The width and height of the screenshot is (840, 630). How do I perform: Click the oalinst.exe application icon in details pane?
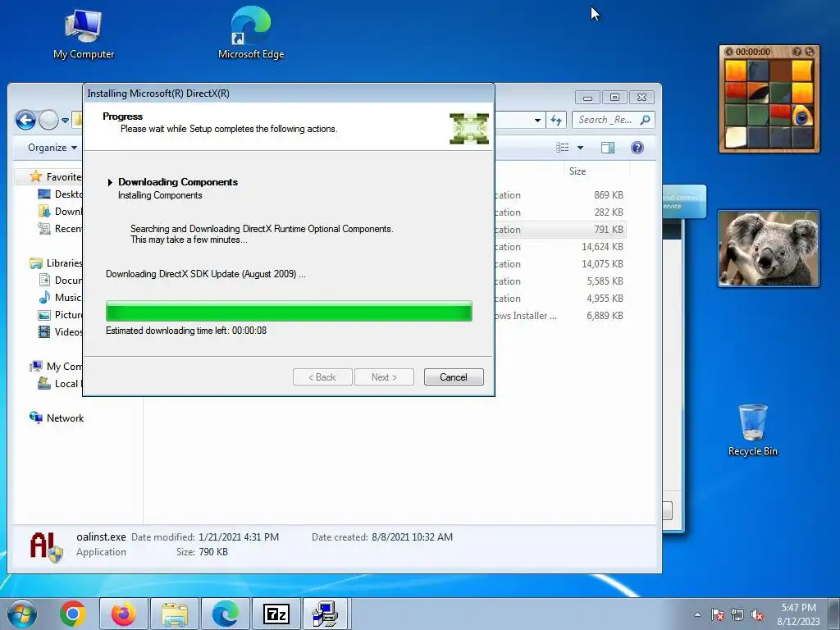pos(46,547)
